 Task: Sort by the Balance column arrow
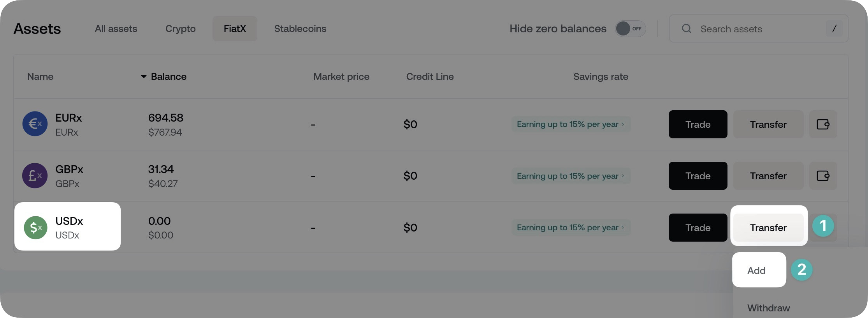(144, 77)
